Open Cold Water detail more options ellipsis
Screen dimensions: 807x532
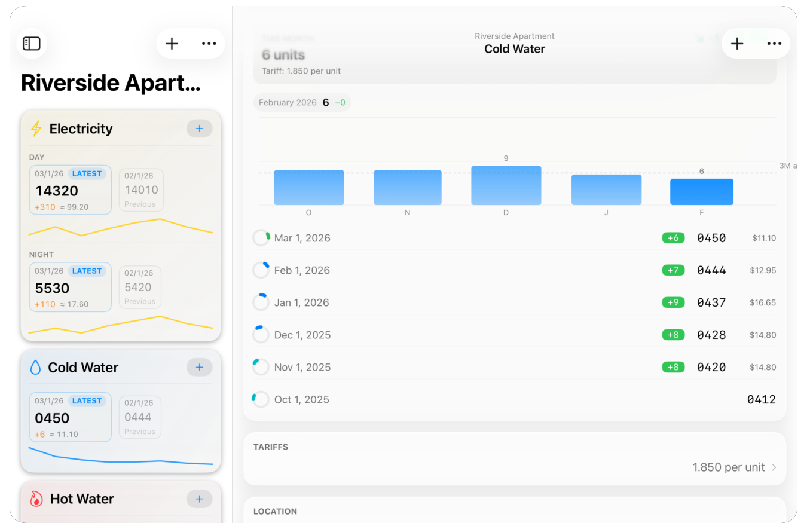coord(774,44)
